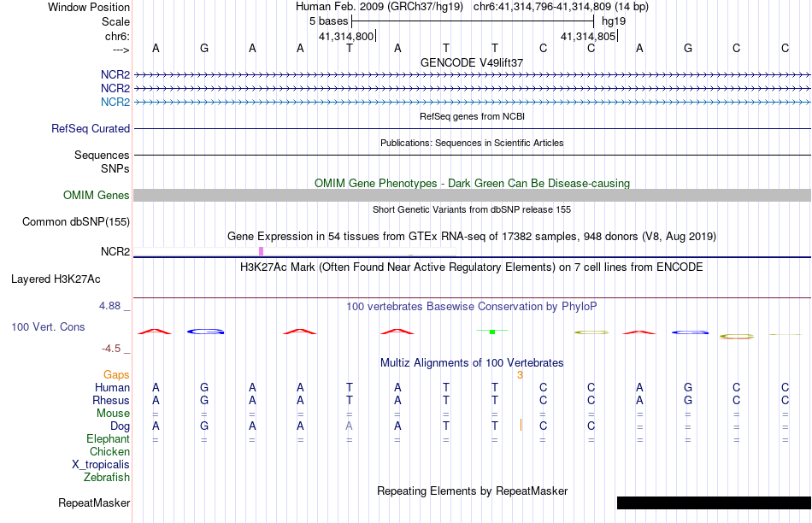Screen dimensions: 812x523
Task: Click the Human species label
Action: click(x=112, y=388)
